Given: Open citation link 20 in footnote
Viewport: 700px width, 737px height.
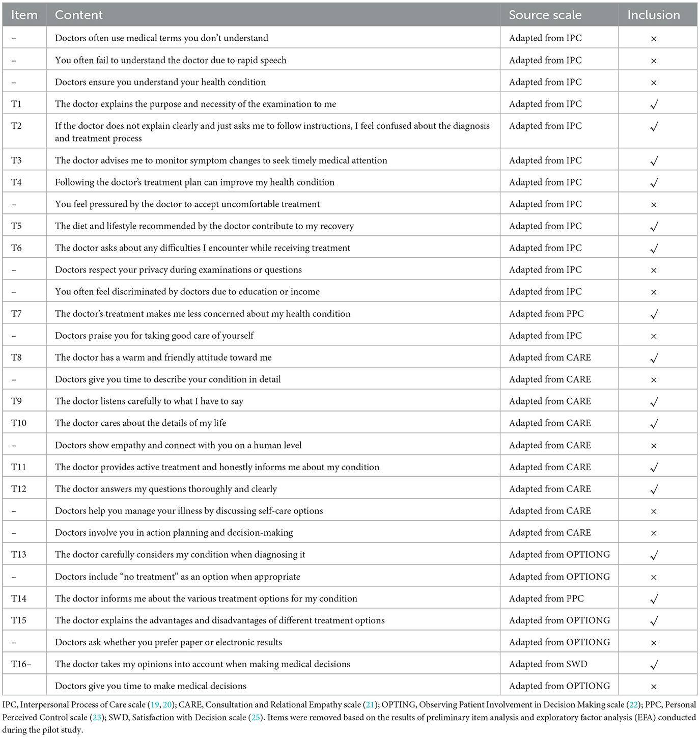Looking at the screenshot, I should pos(167,705).
